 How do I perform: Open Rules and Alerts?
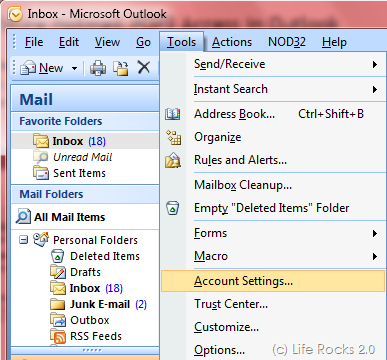click(x=273, y=160)
